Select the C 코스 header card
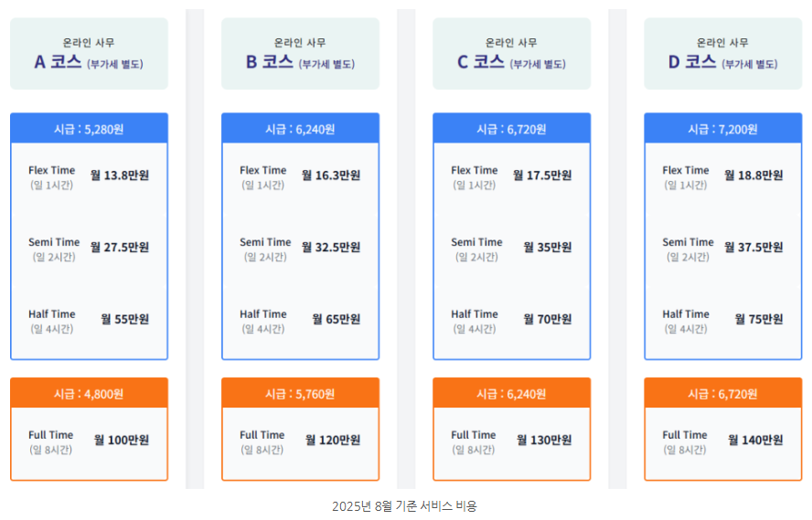Screen dimensions: 812x520 (x=512, y=54)
